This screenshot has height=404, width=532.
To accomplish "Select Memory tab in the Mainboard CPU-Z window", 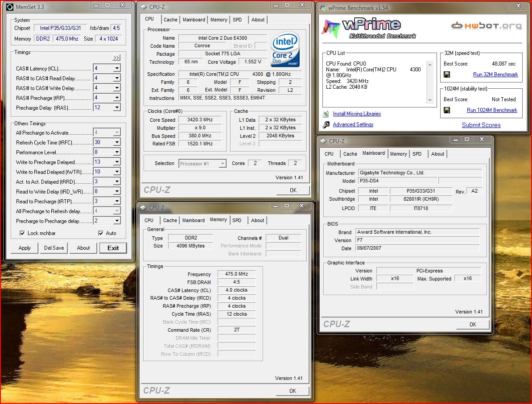I will pyautogui.click(x=398, y=154).
